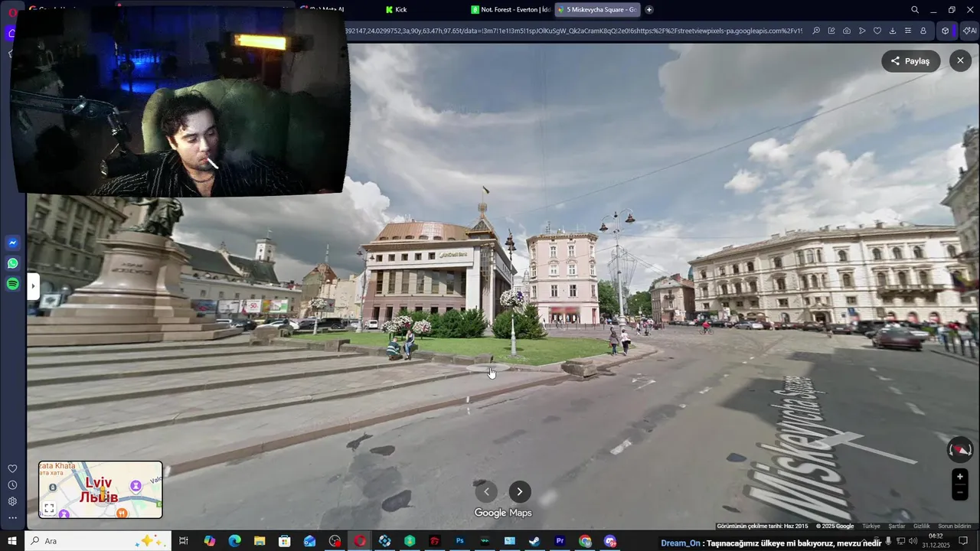This screenshot has height=551, width=980.
Task: Open Premiere Pro from the taskbar
Action: point(560,541)
